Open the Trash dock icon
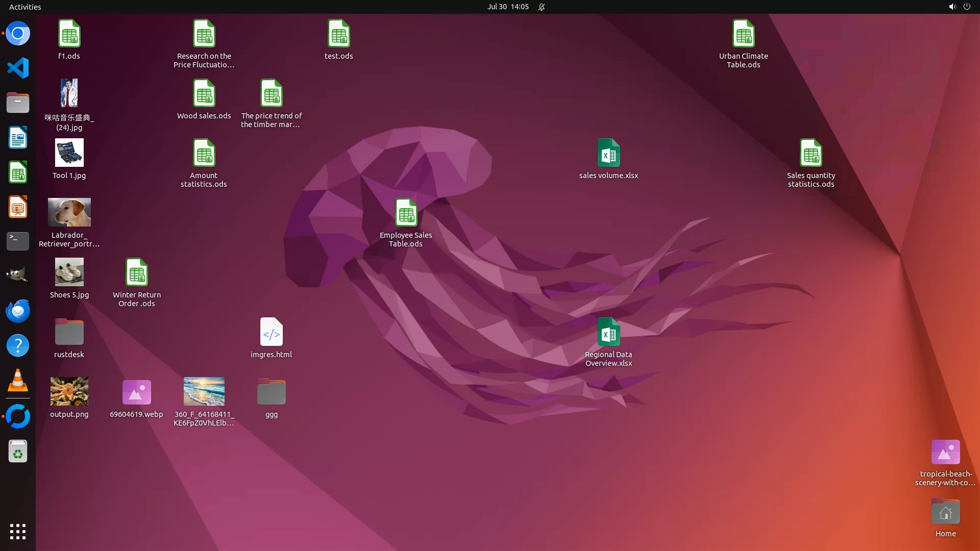980x551 pixels. 18,452
